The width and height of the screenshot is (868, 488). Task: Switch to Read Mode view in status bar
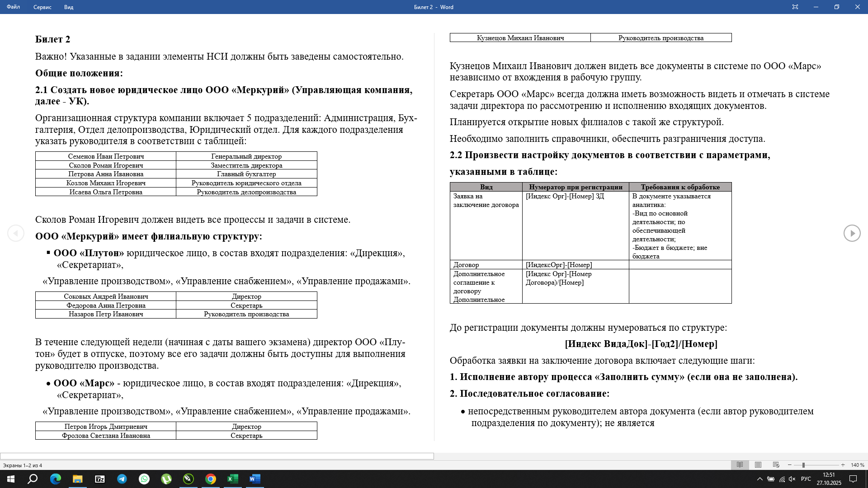tap(740, 465)
